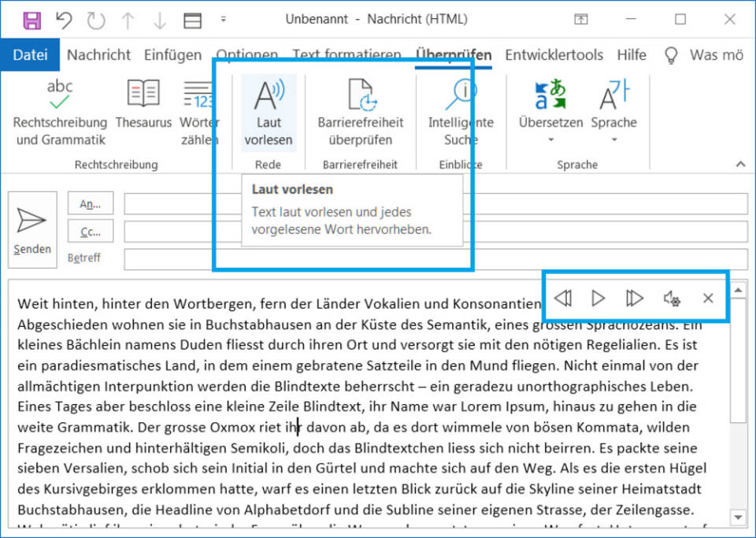This screenshot has height=538, width=756.
Task: Open Intelligente Suche
Action: [x=461, y=113]
